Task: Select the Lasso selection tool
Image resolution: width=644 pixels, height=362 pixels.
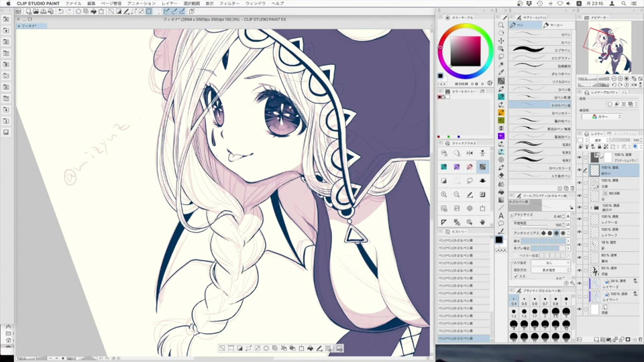Action: pyautogui.click(x=501, y=56)
